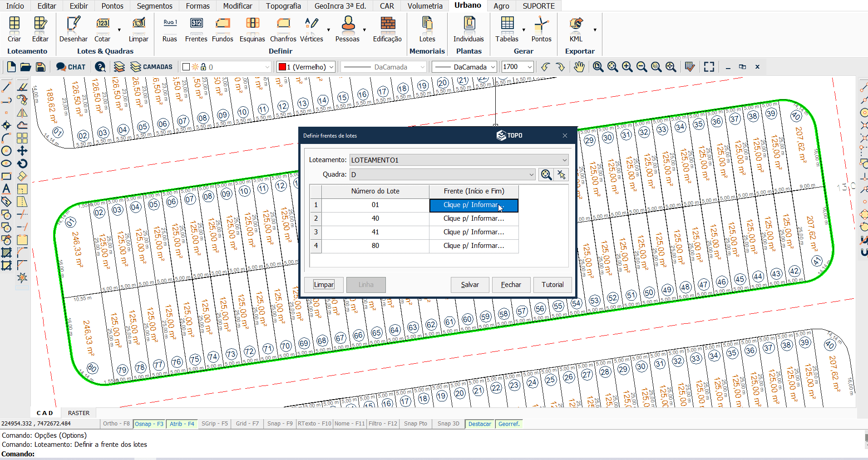Expand the Quadra dropdown
Image resolution: width=868 pixels, height=460 pixels.
[x=531, y=175]
